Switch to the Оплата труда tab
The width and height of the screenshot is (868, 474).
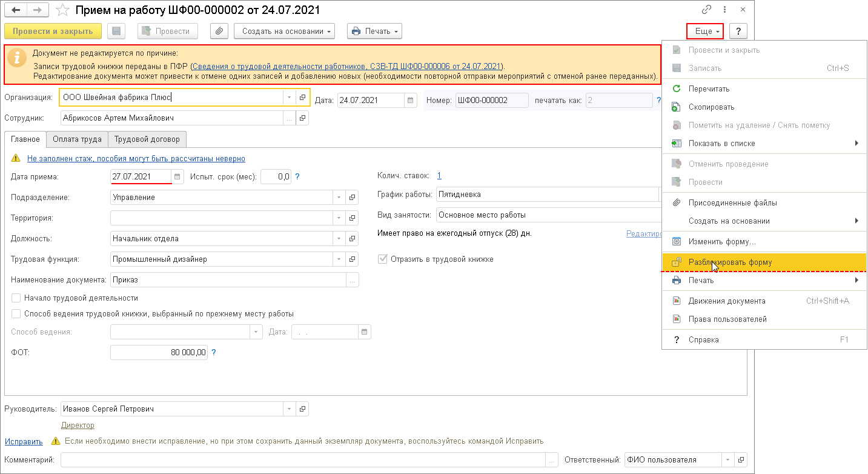78,139
